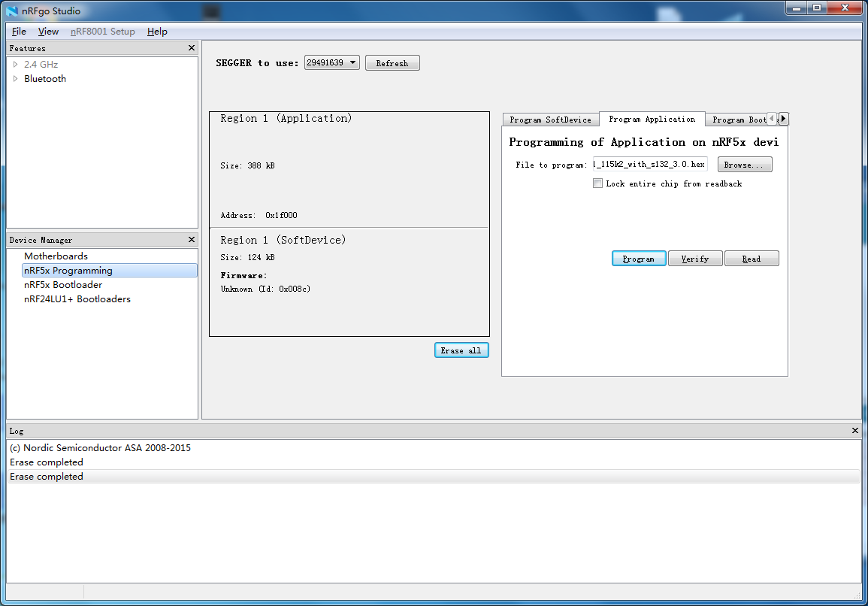Click the Browse... button
Image resolution: width=868 pixels, height=606 pixels.
(745, 165)
